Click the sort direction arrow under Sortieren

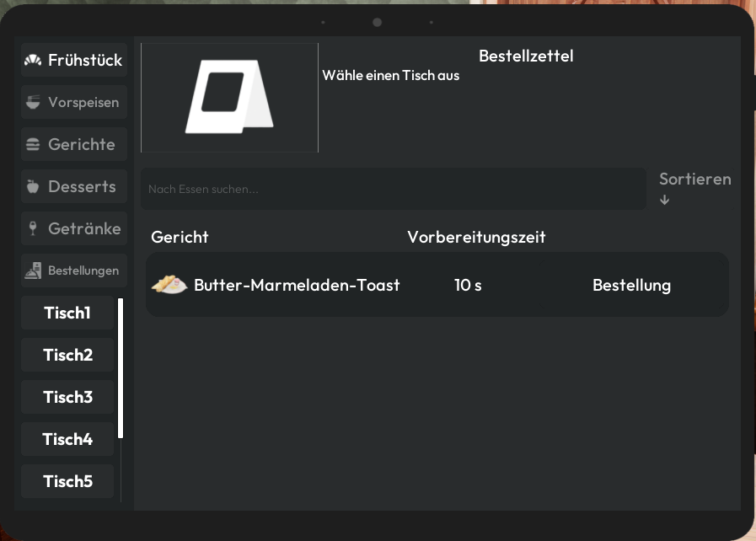click(664, 200)
